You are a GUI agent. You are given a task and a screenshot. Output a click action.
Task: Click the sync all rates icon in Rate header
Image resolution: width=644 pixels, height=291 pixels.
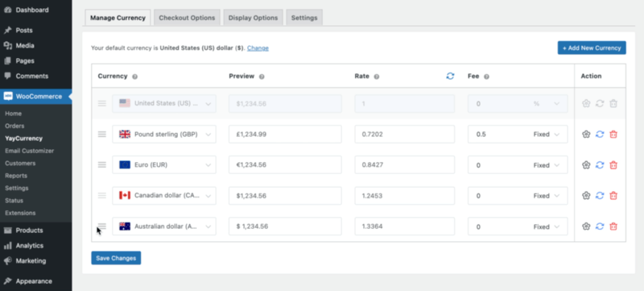point(450,76)
